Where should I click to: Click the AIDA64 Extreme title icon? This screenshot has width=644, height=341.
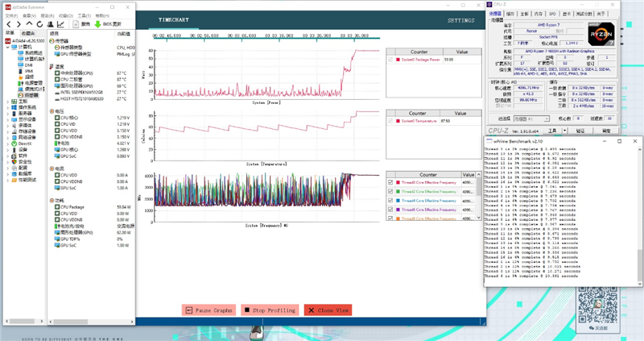(x=8, y=7)
